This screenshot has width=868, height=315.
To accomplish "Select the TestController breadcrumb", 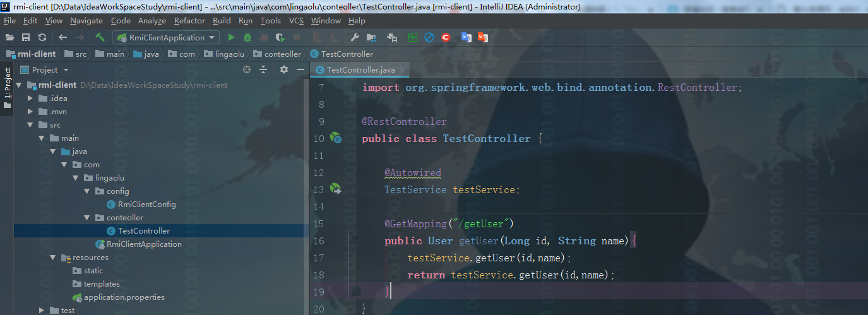I will click(342, 54).
